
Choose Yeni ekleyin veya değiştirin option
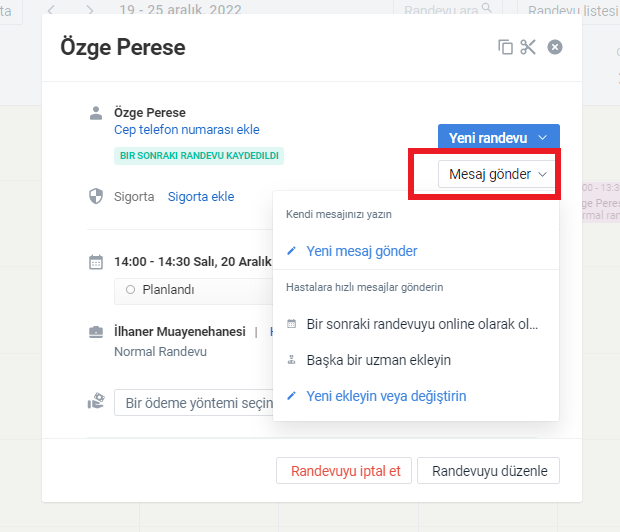click(x=386, y=396)
